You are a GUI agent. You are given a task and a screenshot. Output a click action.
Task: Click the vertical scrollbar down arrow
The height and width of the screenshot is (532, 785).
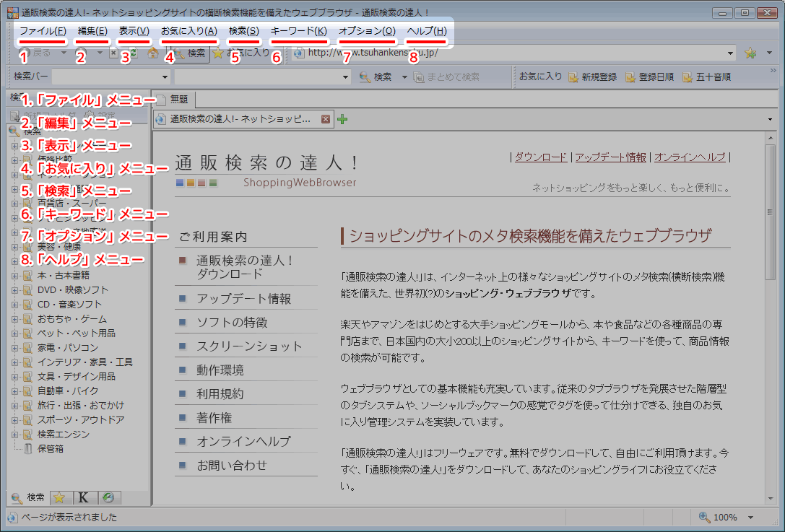tap(770, 499)
